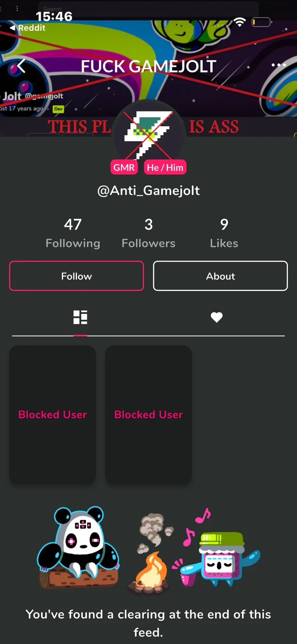
Task: Follow this user
Action: [77, 276]
